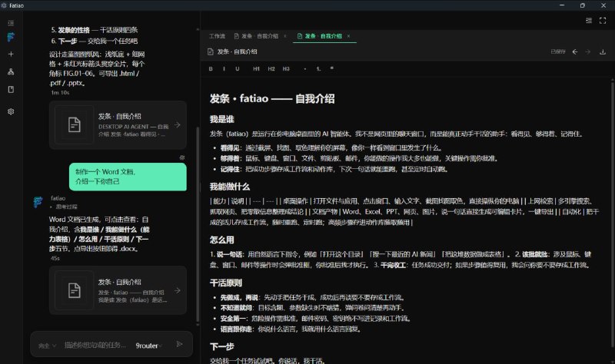
Task: Apply H3 heading style
Action: click(286, 68)
